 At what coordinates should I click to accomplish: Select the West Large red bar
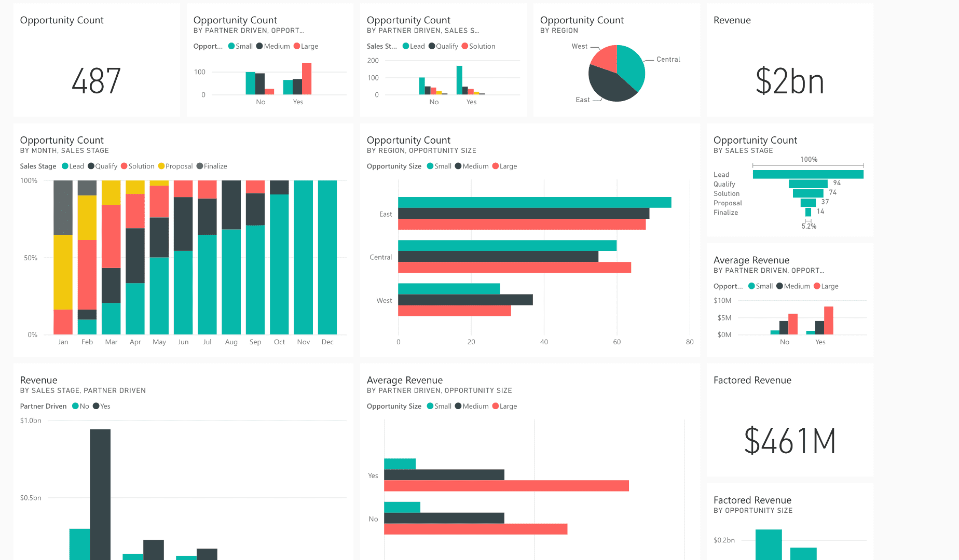[x=455, y=311]
